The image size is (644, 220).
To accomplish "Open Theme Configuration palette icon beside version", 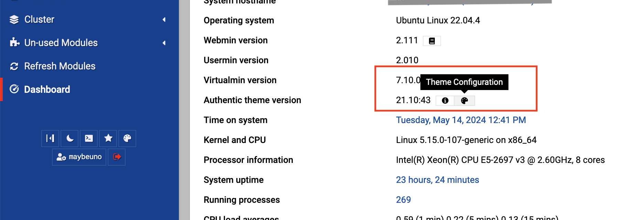I will 464,100.
